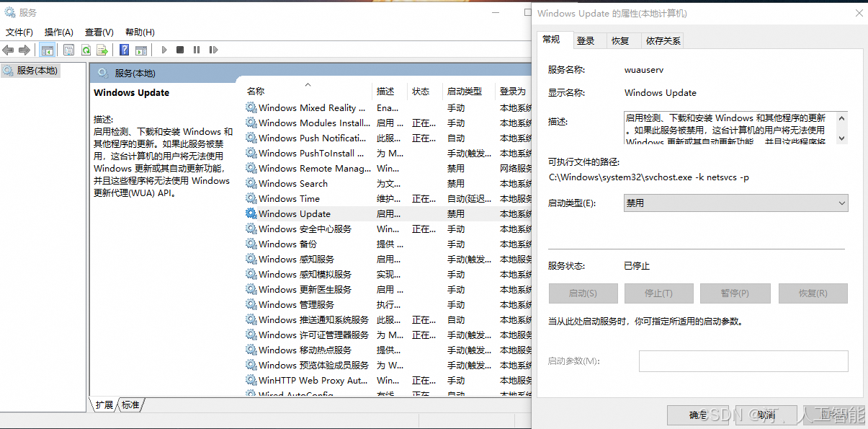
Task: Click the 恢复(R) button in properties
Action: (813, 293)
